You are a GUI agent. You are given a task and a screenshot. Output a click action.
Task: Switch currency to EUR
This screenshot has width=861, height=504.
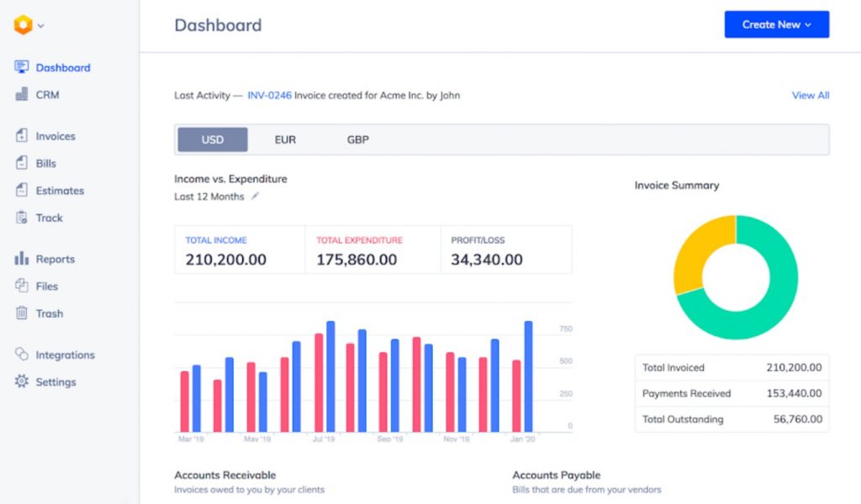click(285, 139)
